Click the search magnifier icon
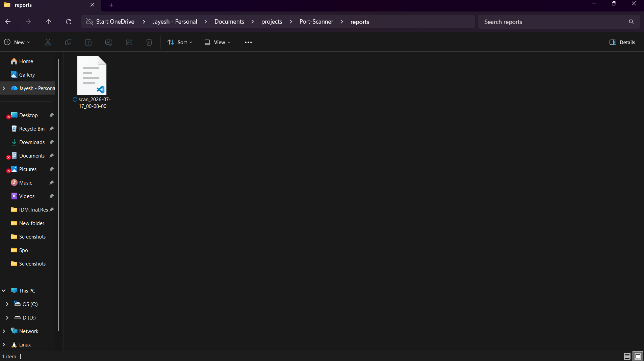644x361 pixels. tap(631, 22)
